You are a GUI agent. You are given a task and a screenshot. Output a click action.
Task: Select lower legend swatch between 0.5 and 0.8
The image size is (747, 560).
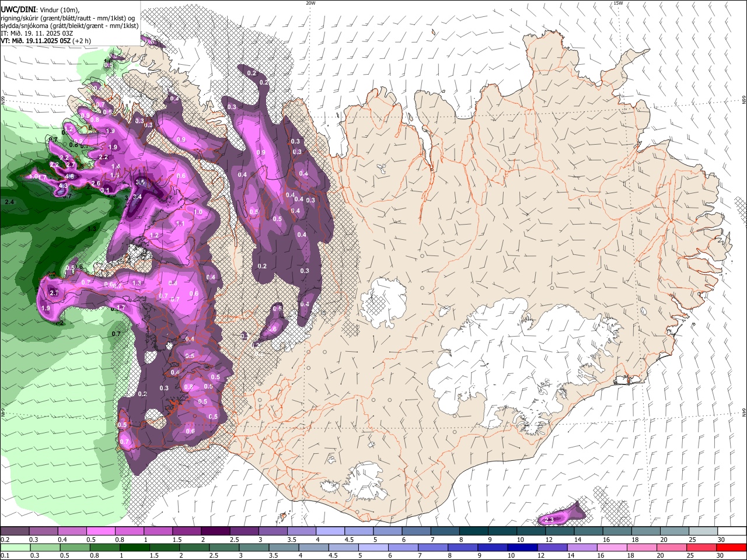75,547
